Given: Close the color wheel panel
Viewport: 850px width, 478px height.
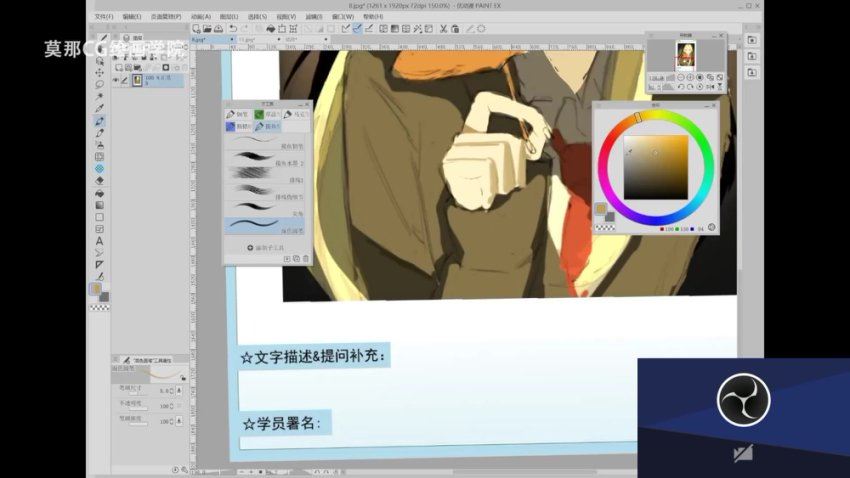Looking at the screenshot, I should coord(714,105).
